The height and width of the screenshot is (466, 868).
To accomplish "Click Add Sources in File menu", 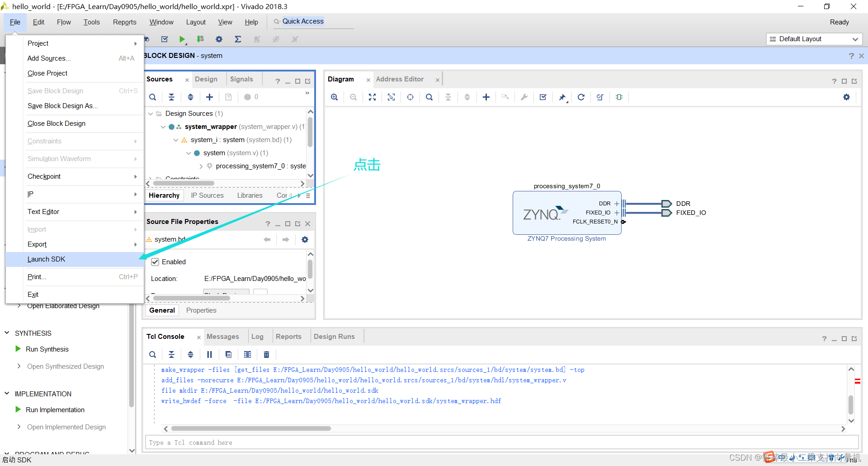I will tap(75, 58).
